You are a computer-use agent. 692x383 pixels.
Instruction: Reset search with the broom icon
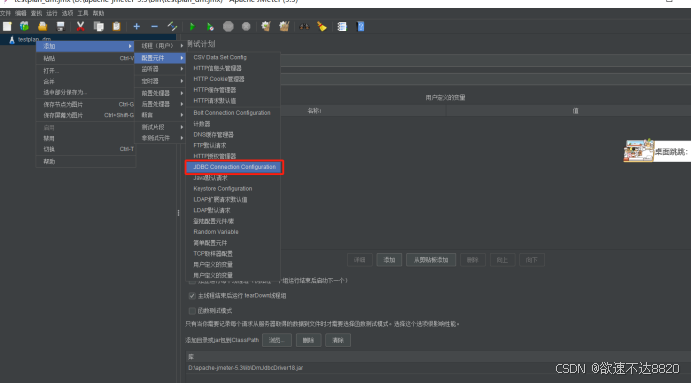point(322,26)
